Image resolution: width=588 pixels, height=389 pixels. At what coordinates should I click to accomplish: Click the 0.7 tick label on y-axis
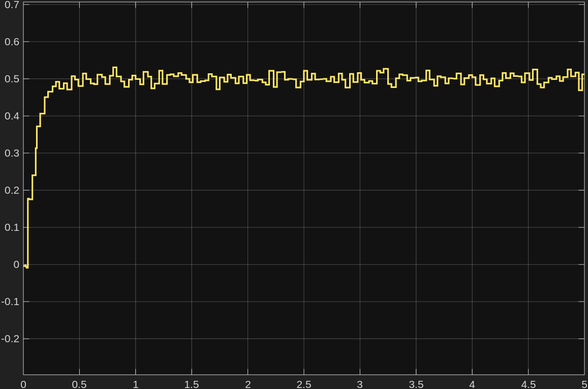coord(12,5)
